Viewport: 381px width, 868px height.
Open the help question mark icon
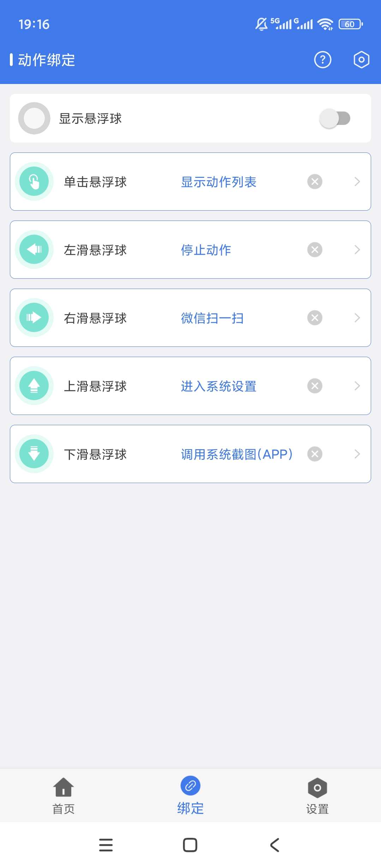coord(322,60)
